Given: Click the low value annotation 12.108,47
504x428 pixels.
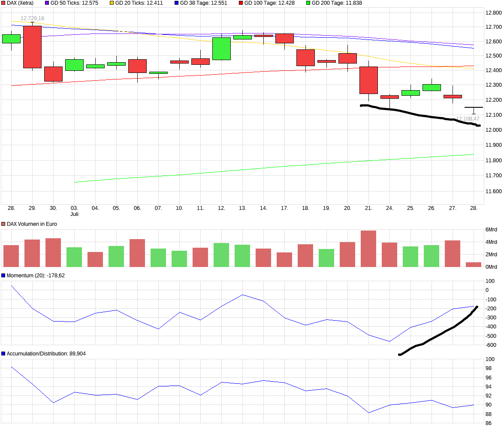Looking at the screenshot, I should [x=468, y=119].
